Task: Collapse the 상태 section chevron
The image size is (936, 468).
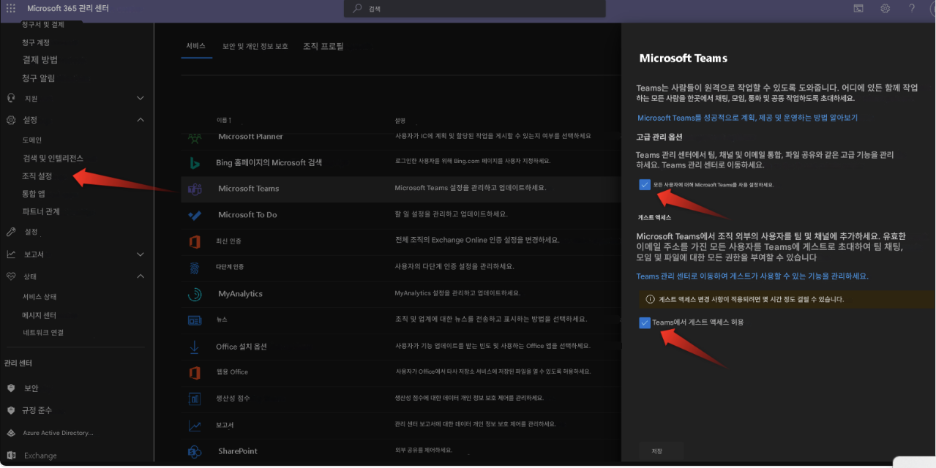Action: pos(140,276)
